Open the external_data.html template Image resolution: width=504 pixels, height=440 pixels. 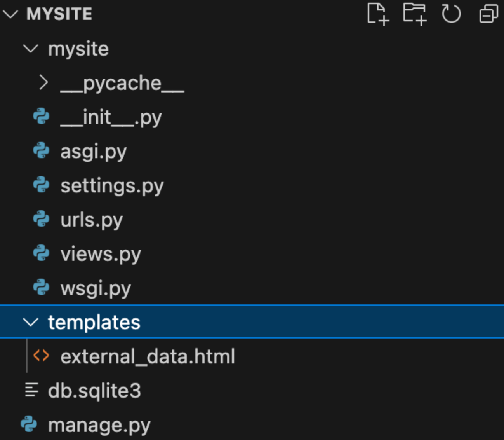[x=148, y=356]
